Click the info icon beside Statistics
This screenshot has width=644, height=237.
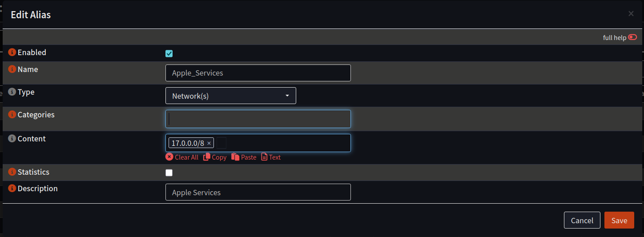pos(12,172)
